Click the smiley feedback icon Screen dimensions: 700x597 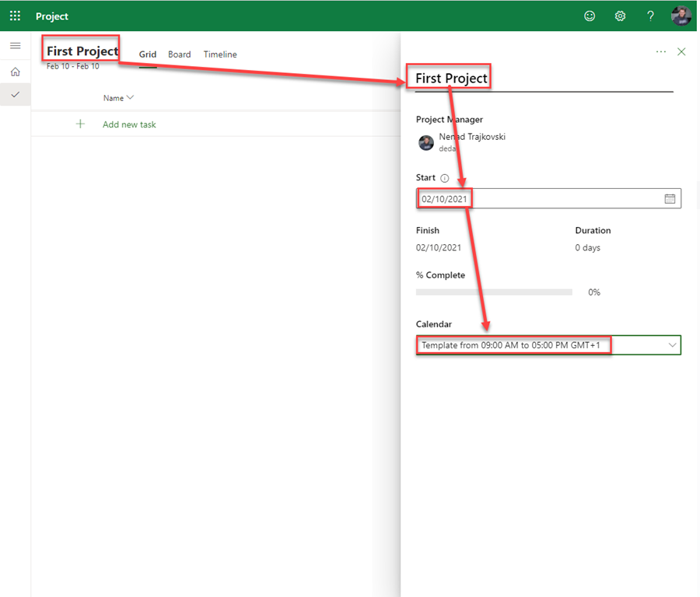tap(590, 16)
